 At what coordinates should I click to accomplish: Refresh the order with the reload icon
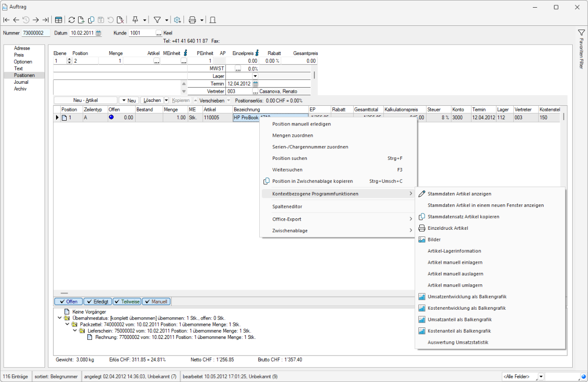pyautogui.click(x=72, y=20)
